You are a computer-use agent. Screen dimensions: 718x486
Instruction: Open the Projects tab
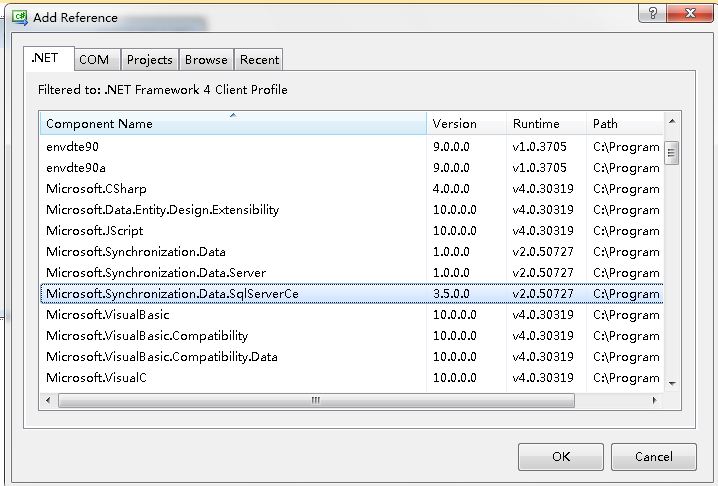150,60
